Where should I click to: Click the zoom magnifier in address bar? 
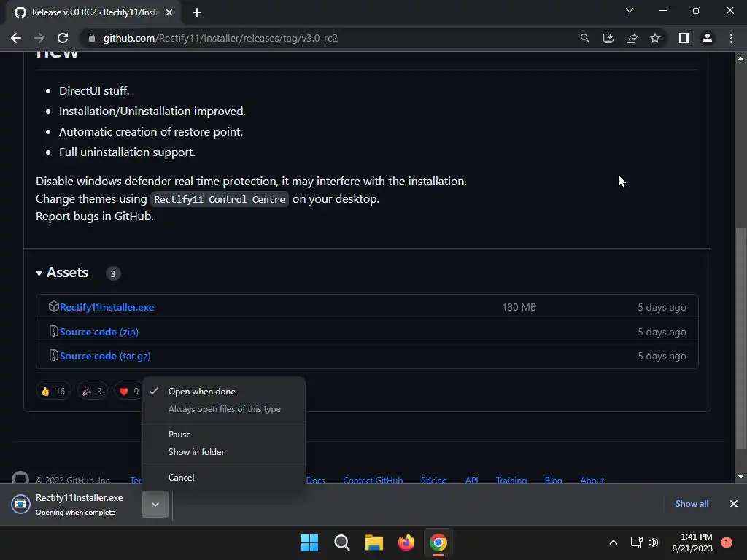[584, 38]
